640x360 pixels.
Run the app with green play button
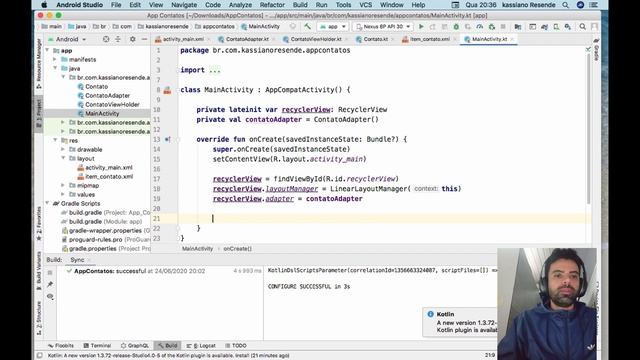coord(421,27)
